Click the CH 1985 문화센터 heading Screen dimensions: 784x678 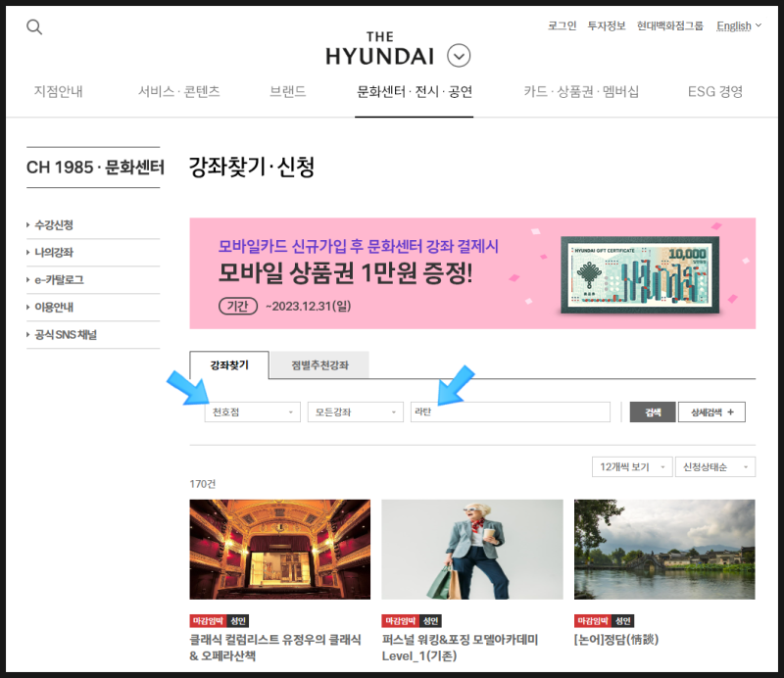(93, 168)
